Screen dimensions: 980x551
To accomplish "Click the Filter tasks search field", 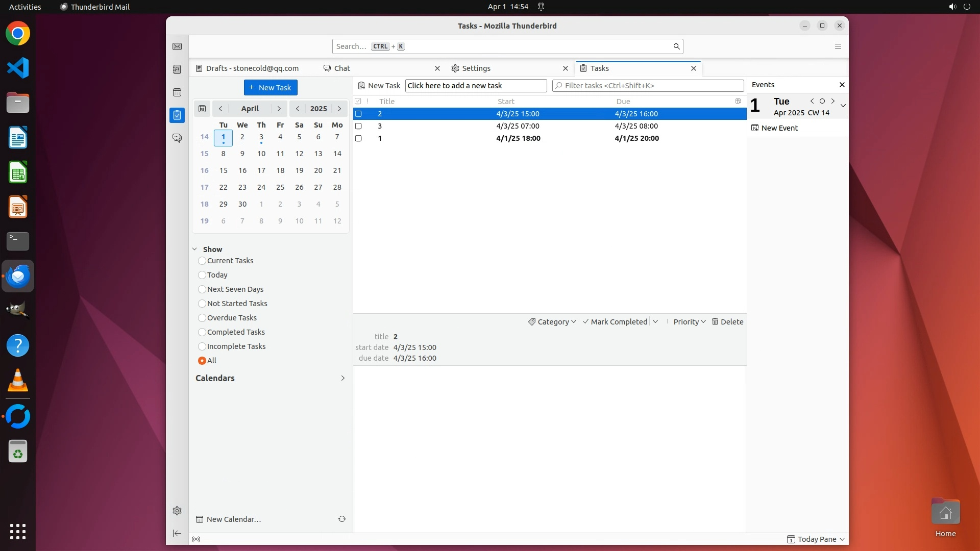I will pos(648,86).
